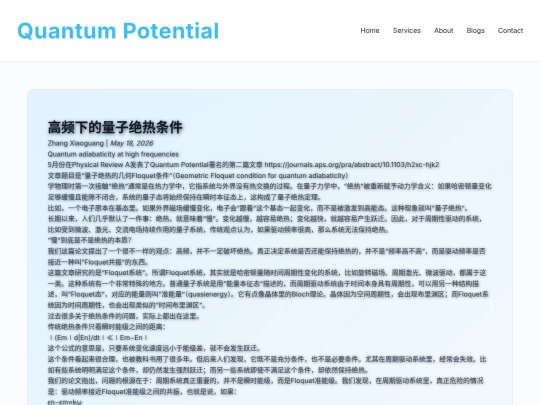This screenshot has width=540, height=405.
Task: Click the line 过去很多关于绝热条件的问题
Action: (x=124, y=316)
